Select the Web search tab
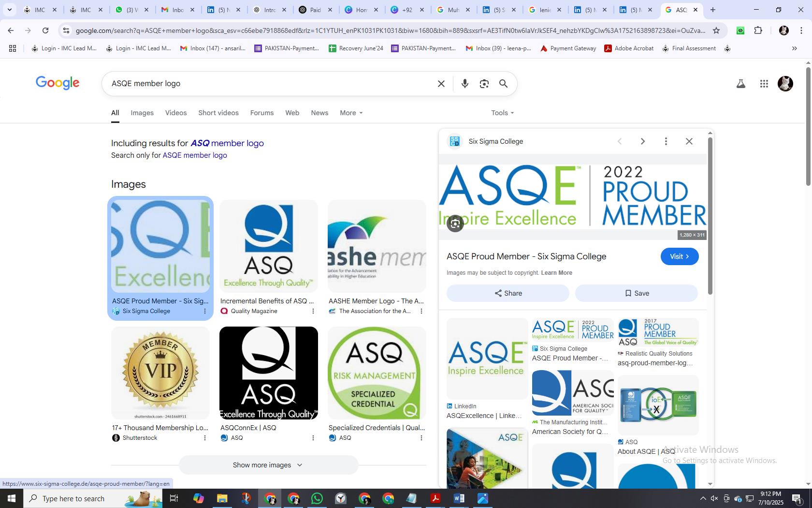The image size is (812, 508). pos(292,113)
